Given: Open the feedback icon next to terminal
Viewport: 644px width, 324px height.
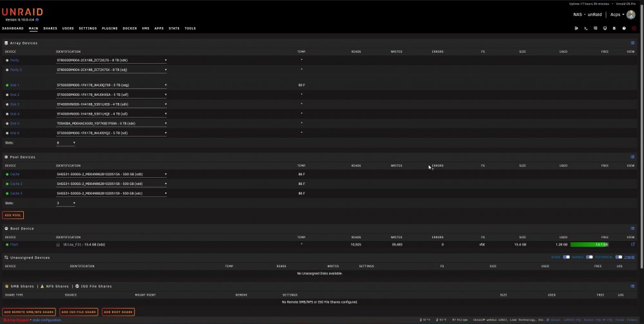Looking at the screenshot, I should click(595, 28).
